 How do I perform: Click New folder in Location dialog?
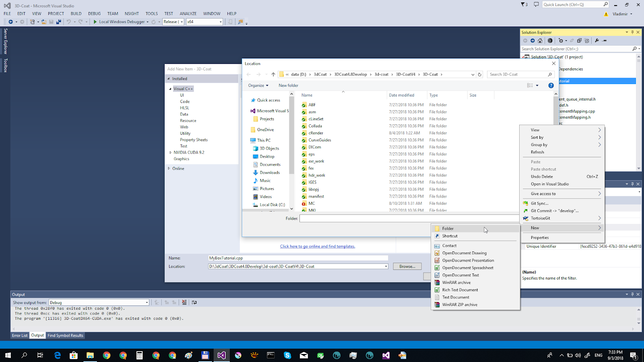289,85
